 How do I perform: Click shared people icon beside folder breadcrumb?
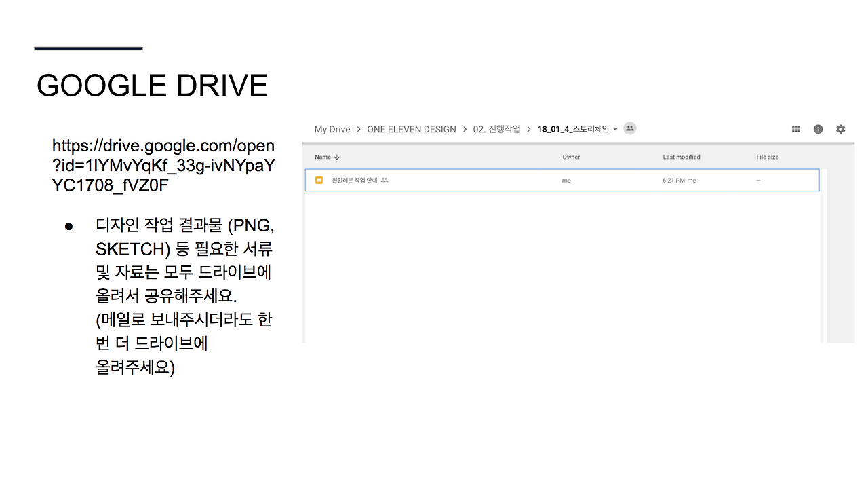click(630, 128)
